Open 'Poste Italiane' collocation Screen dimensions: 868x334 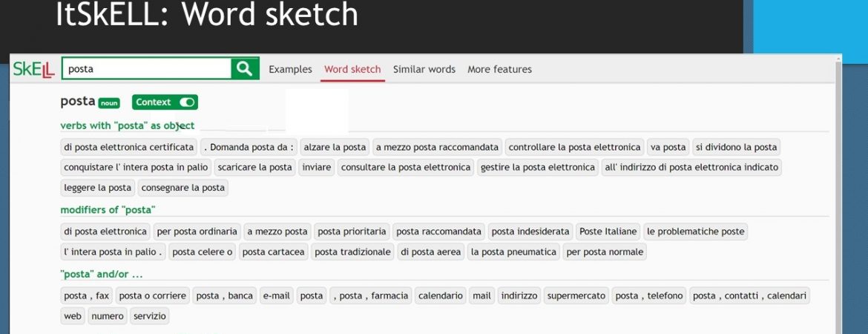(x=608, y=232)
